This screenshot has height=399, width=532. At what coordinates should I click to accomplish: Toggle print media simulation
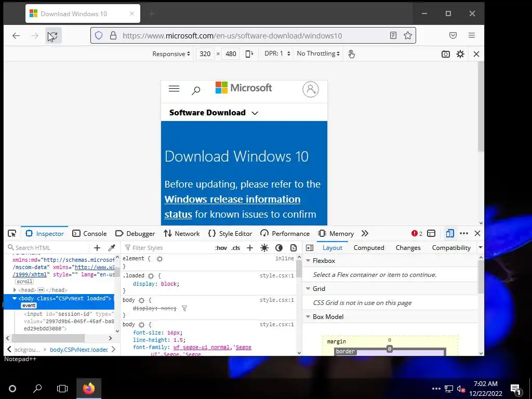(294, 248)
